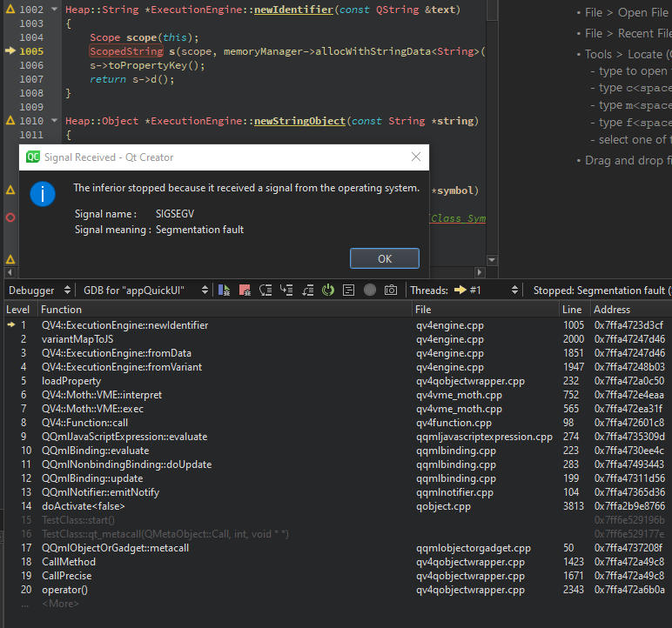Click the warning triangle at line 1010
672x628 pixels.
coord(10,120)
